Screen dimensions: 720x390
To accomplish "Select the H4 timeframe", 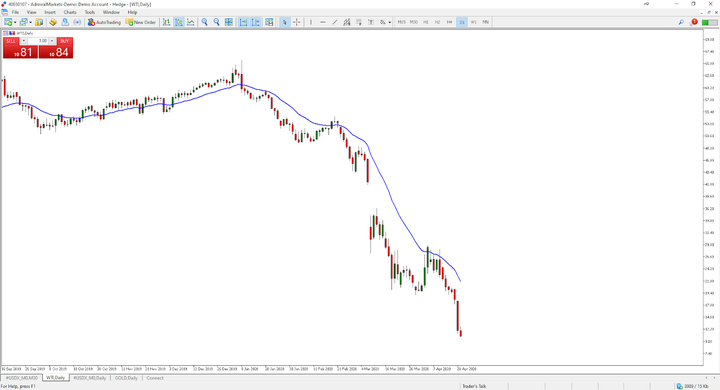I will tap(450, 22).
